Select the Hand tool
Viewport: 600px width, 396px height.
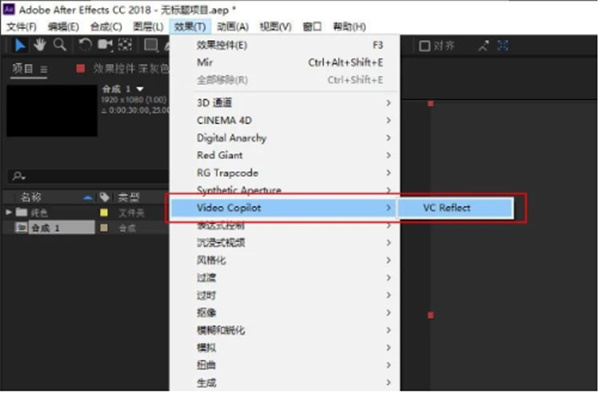[39, 45]
